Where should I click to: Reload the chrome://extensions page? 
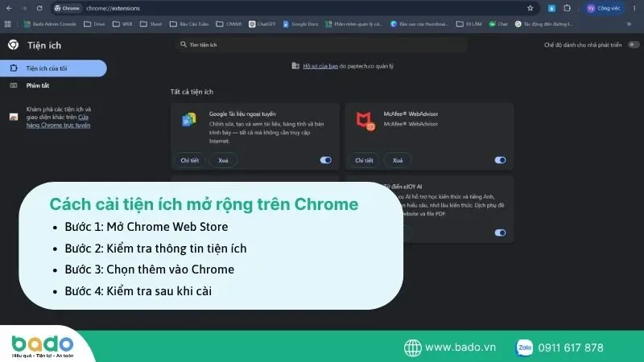pyautogui.click(x=39, y=8)
